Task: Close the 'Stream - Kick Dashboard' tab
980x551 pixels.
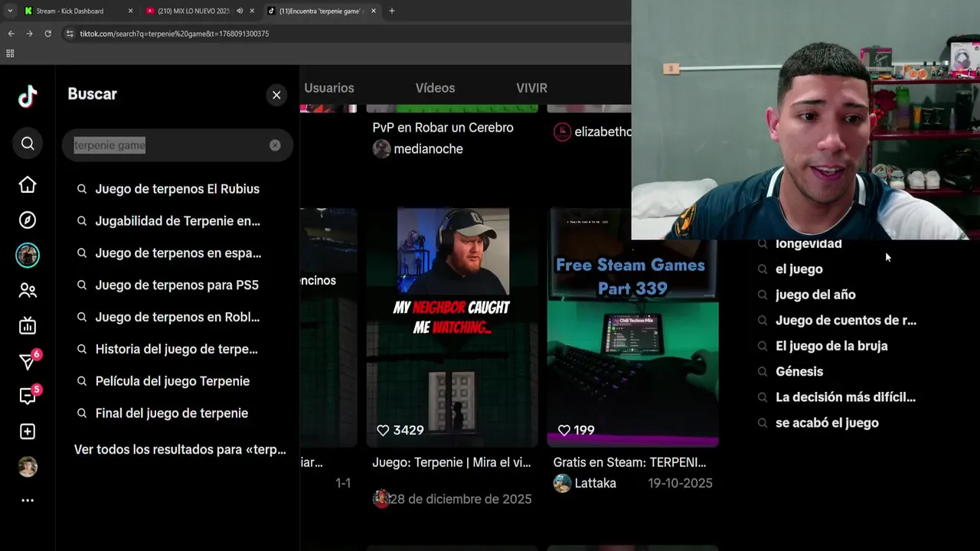Action: click(130, 11)
